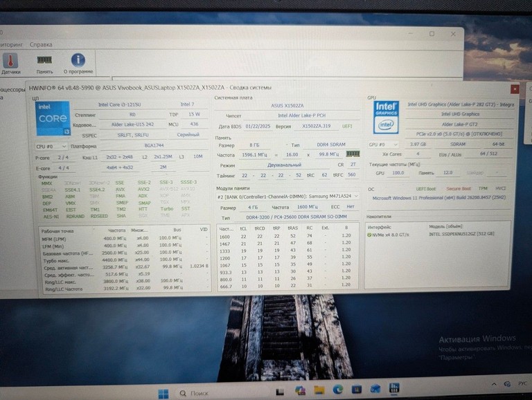The image size is (532, 400).
Task: Click the AES-NI feature flag
Action: (x=51, y=217)
